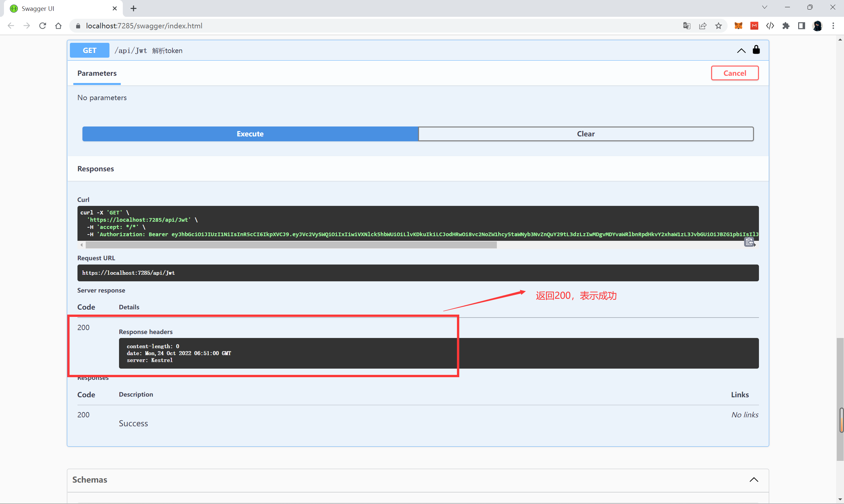This screenshot has width=844, height=504.
Task: Reload the Swagger page
Action: 43,26
